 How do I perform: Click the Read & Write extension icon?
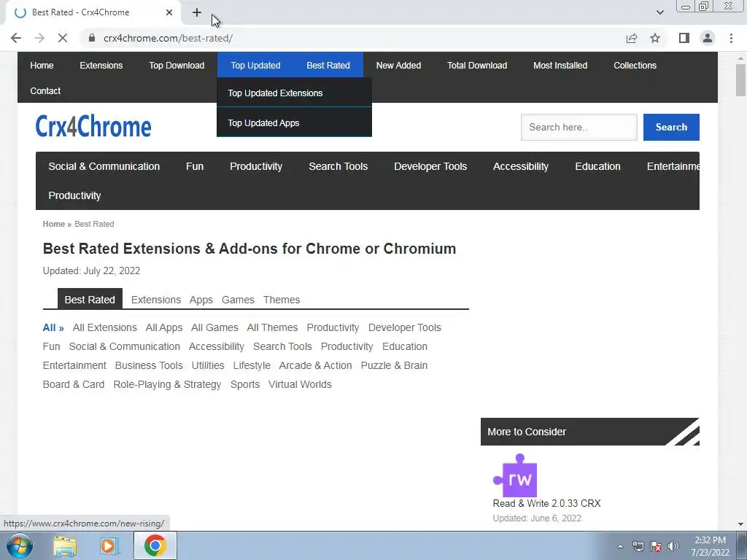515,475
